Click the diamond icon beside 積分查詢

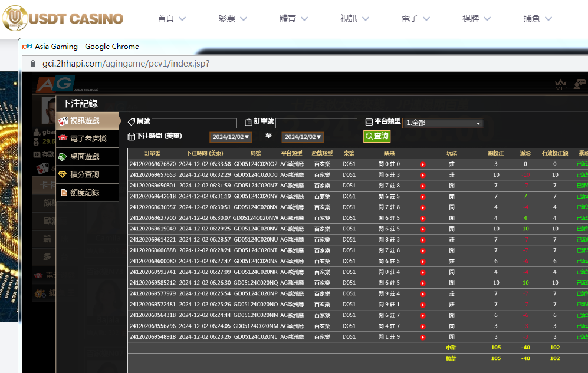tap(63, 174)
